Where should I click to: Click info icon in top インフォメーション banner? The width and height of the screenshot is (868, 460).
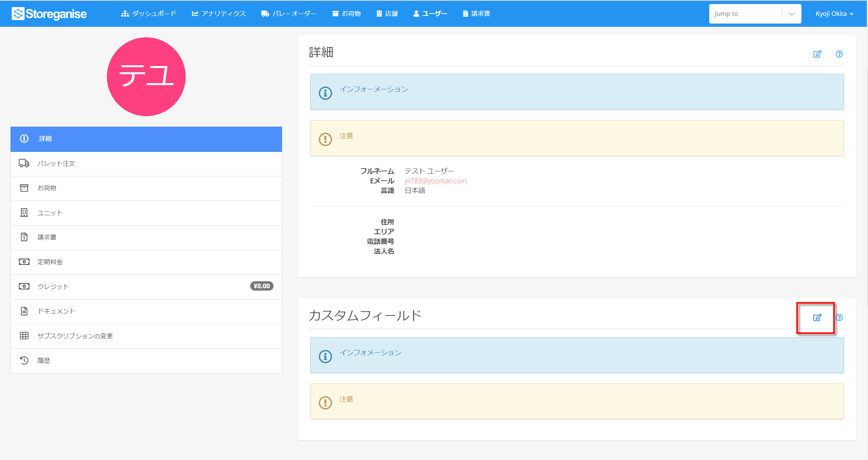[325, 93]
